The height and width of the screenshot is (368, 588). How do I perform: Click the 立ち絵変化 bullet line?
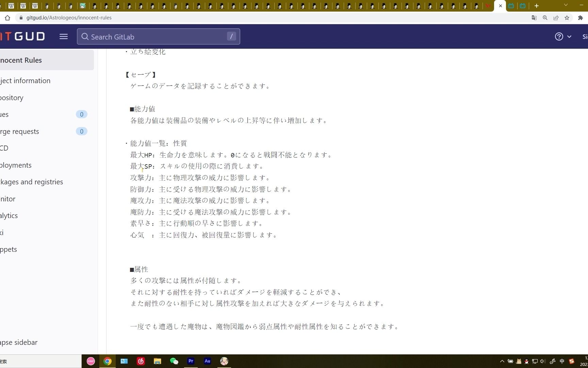tap(145, 52)
